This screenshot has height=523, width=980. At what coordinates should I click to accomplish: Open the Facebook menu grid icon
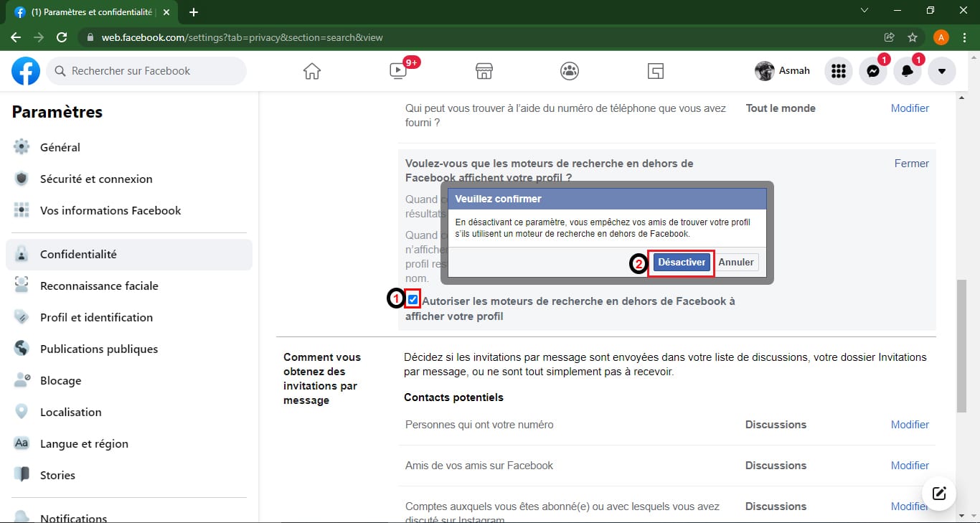838,71
